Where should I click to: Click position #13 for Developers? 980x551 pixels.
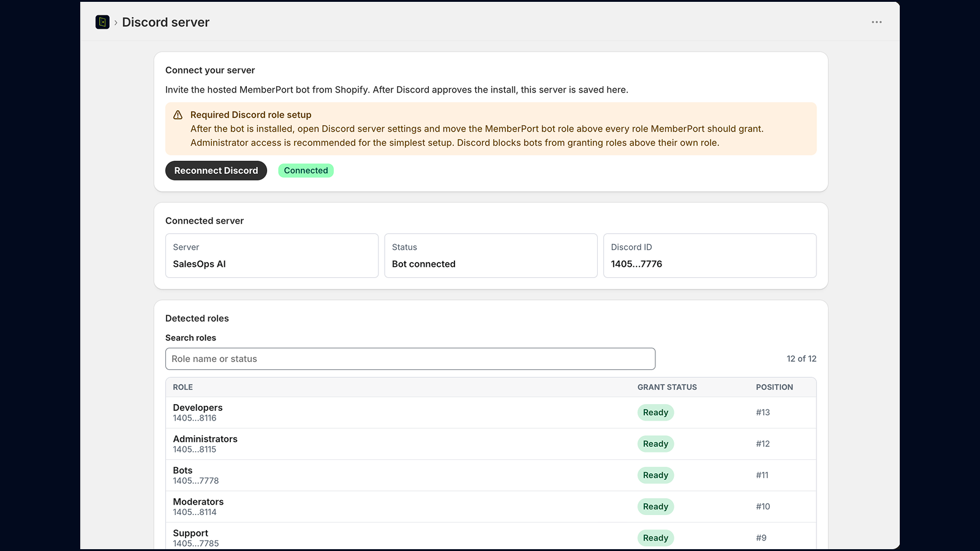(x=763, y=413)
